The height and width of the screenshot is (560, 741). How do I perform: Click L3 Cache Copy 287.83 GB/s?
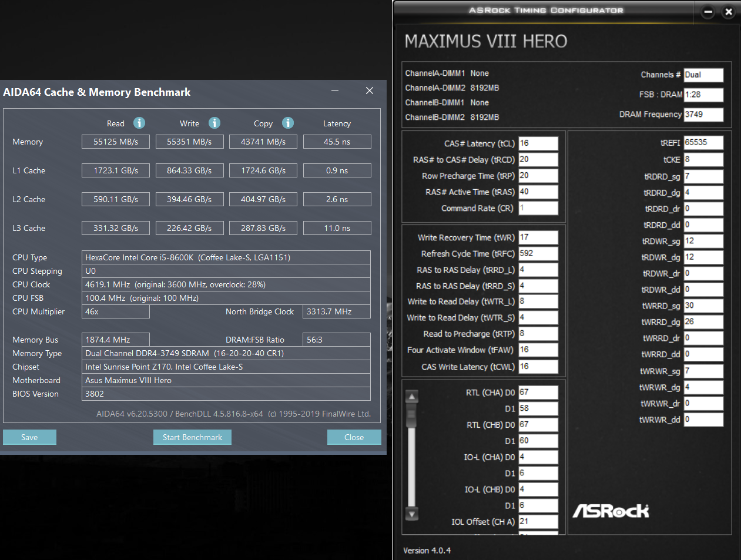click(x=263, y=228)
